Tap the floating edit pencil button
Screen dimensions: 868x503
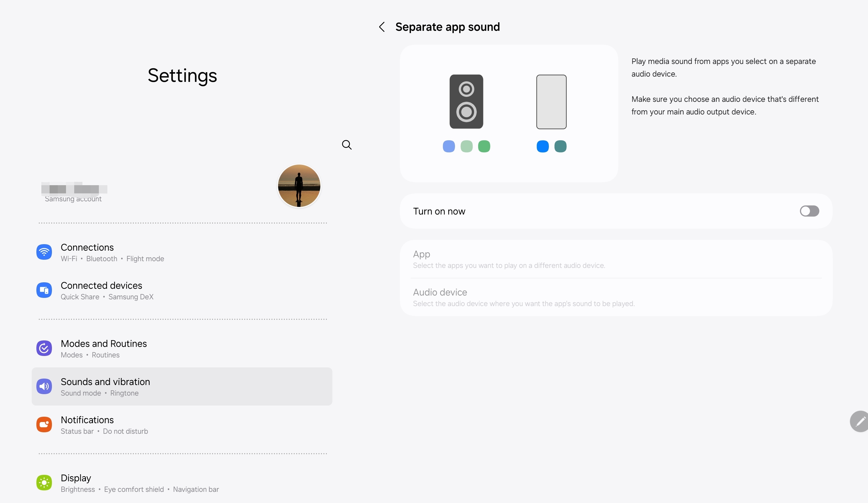859,421
